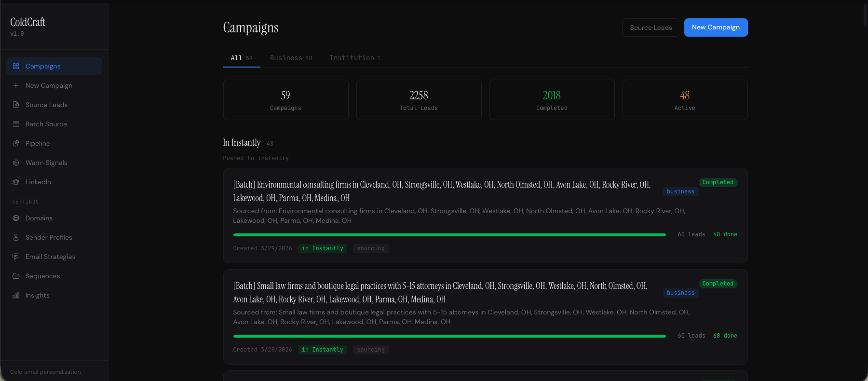Click the Email Strategies chat icon

(16, 257)
